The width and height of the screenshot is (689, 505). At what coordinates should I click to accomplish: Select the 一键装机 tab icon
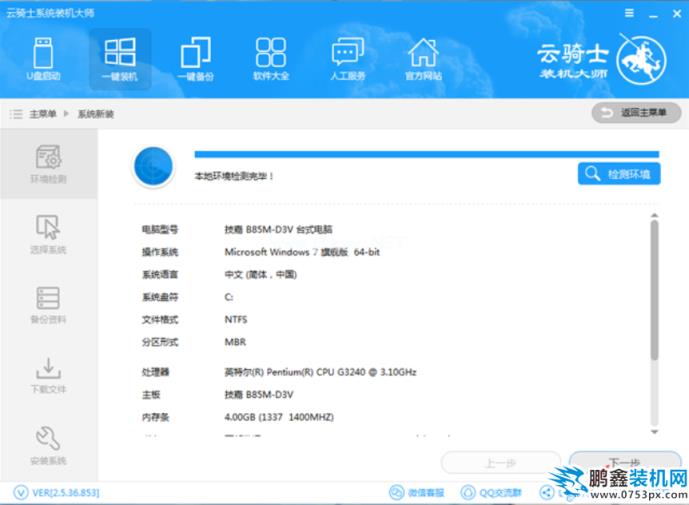120,59
